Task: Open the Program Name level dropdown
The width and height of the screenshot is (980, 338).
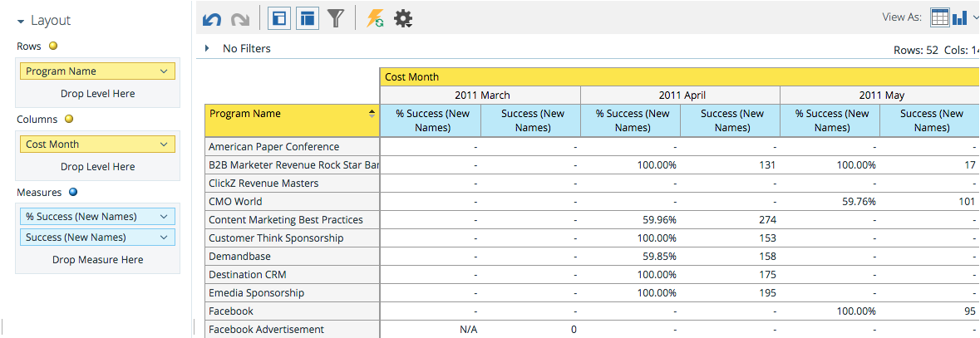Action: 165,71
